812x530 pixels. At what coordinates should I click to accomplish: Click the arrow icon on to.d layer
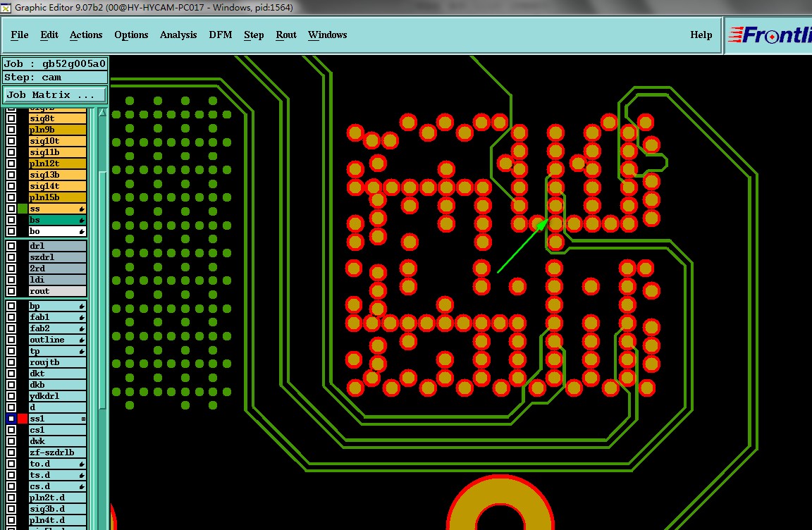(x=82, y=464)
